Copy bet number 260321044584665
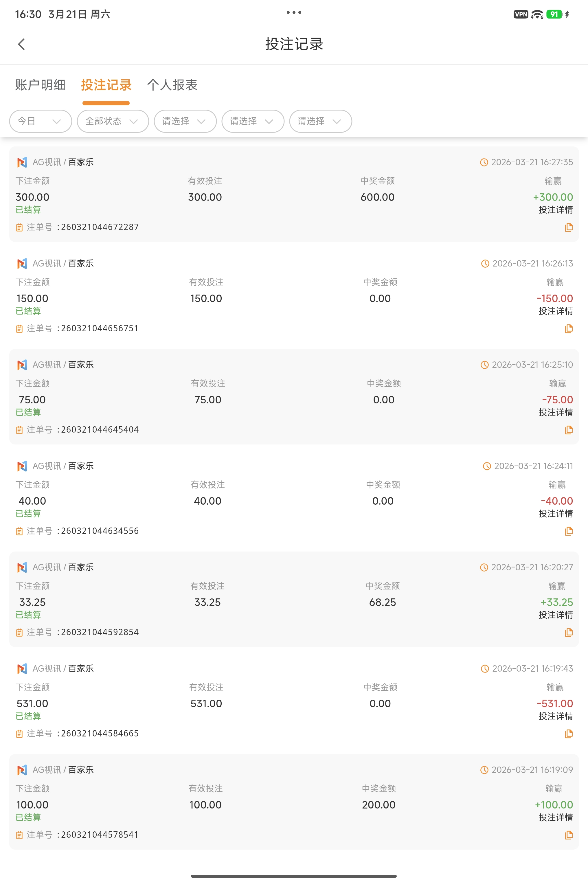 pyautogui.click(x=569, y=734)
